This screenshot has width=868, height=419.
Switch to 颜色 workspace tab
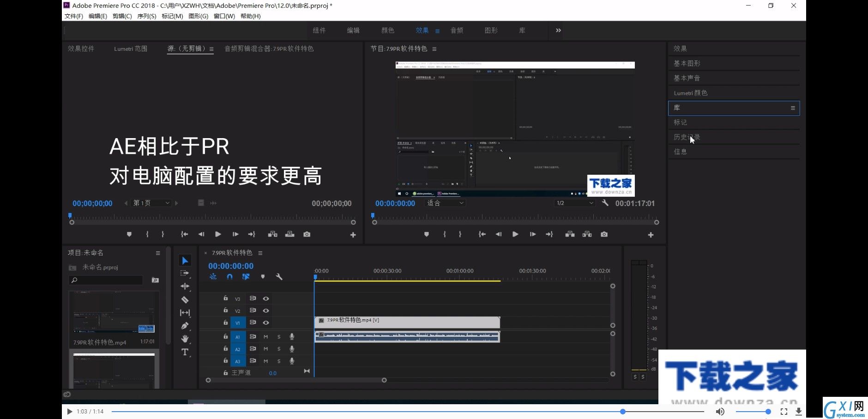pos(388,30)
